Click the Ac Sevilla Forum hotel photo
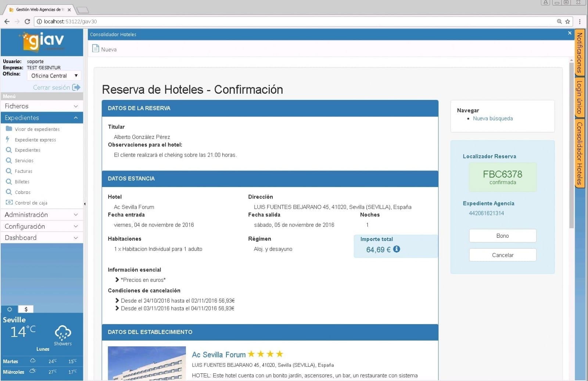588x381 pixels. [147, 363]
